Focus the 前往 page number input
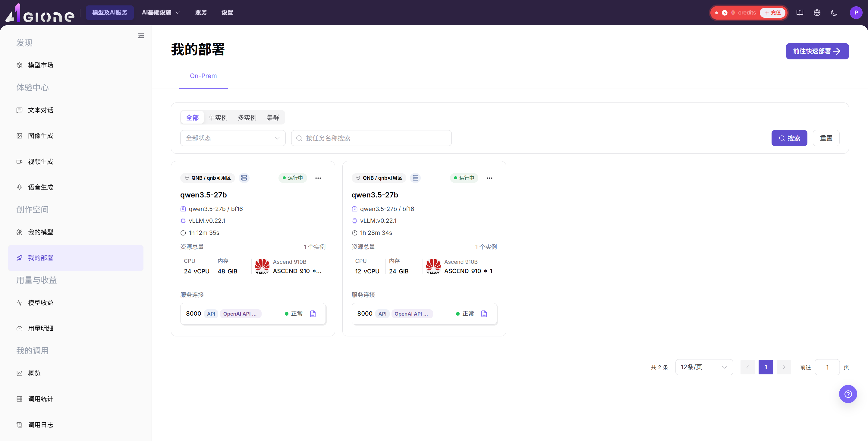868x441 pixels. click(x=827, y=367)
